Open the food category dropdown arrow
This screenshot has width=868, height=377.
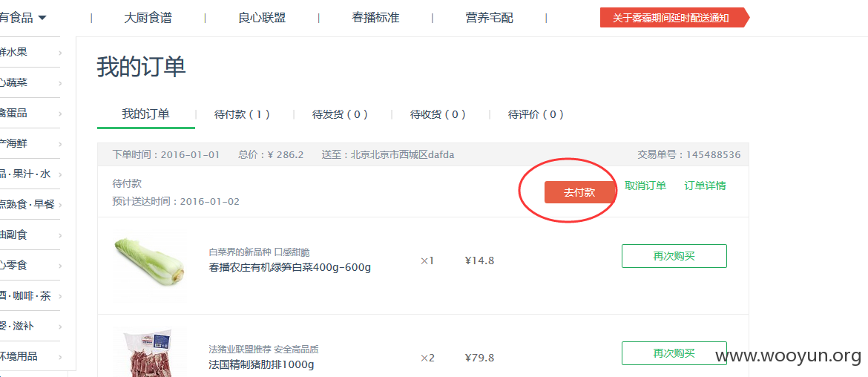coord(42,19)
